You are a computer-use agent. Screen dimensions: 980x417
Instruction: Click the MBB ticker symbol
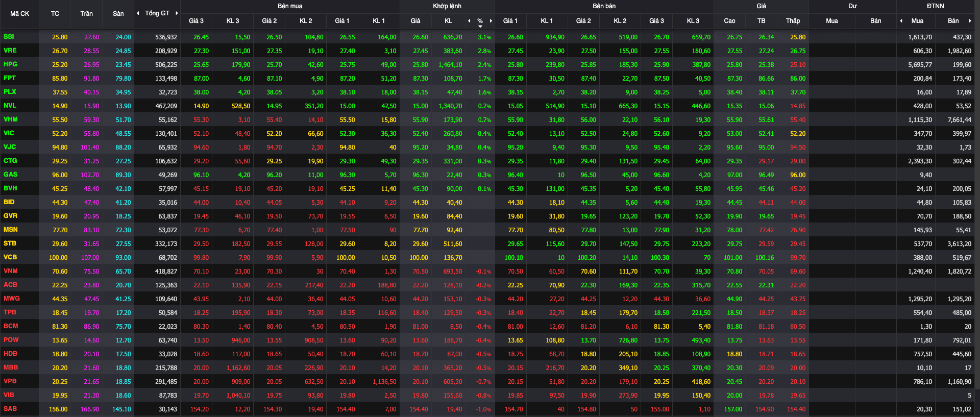pos(11,367)
